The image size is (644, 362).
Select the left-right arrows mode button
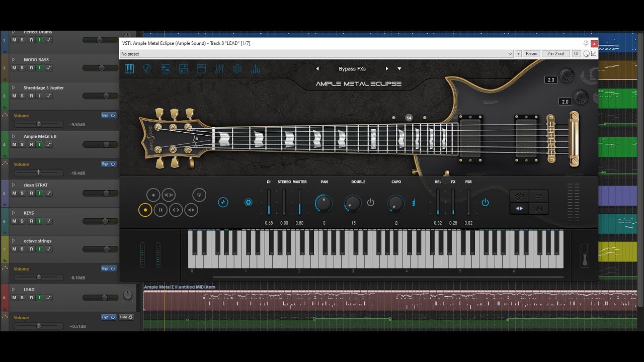[x=519, y=208]
